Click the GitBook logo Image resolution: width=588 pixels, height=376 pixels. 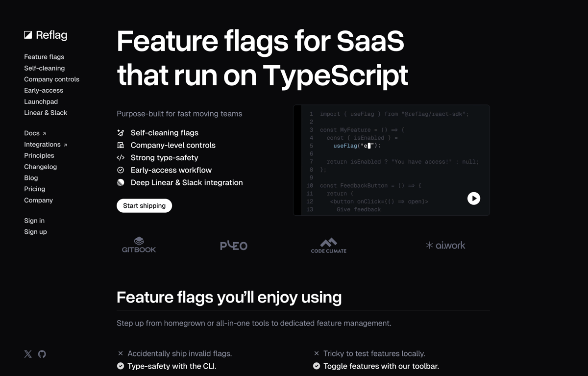click(139, 245)
